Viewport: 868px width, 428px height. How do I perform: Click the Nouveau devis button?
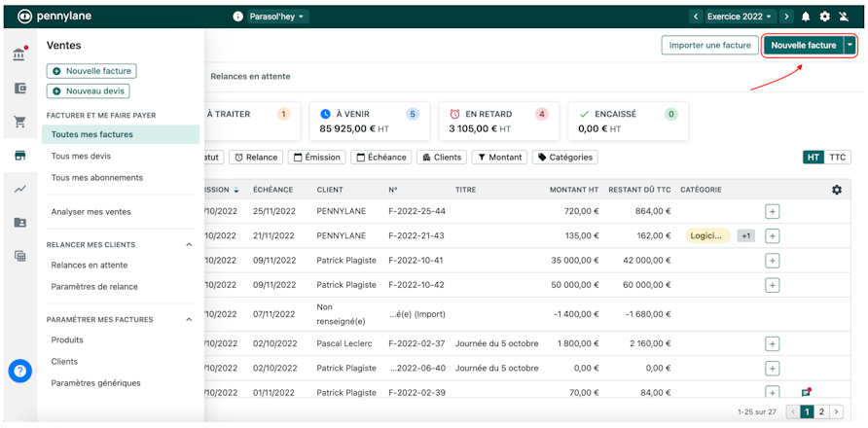click(89, 90)
